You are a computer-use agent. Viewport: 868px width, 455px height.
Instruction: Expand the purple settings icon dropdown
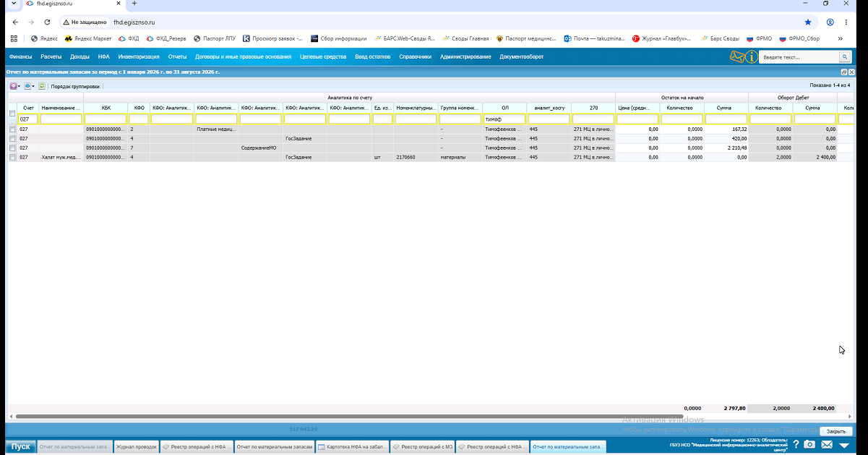coord(14,86)
